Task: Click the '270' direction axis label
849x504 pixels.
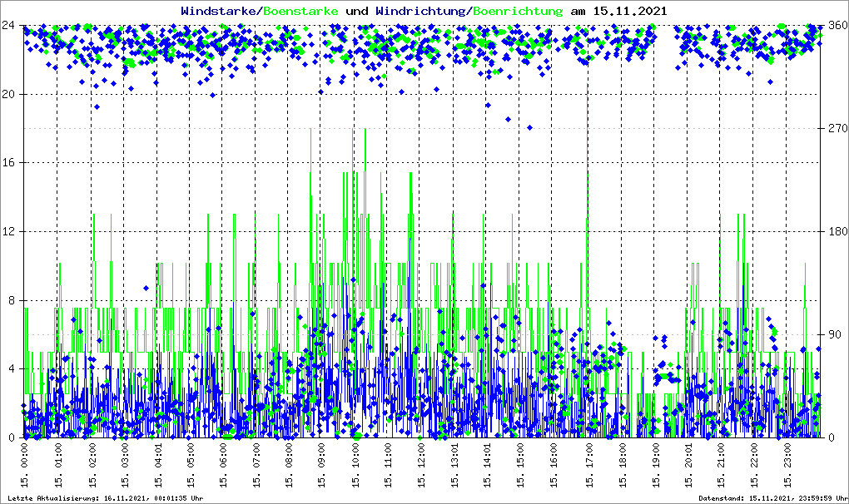Action: click(838, 128)
